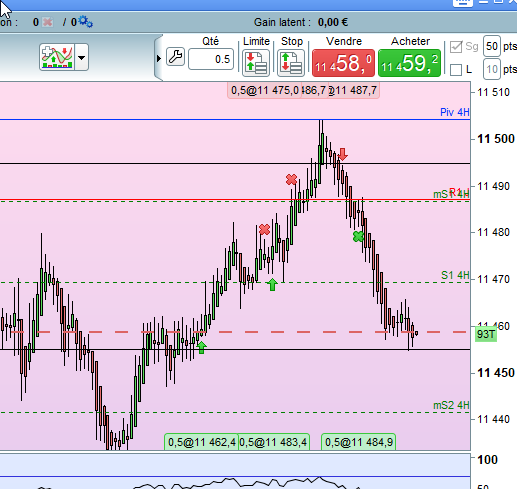Select green buy arrow near 11 455
The width and height of the screenshot is (517, 489).
(201, 348)
